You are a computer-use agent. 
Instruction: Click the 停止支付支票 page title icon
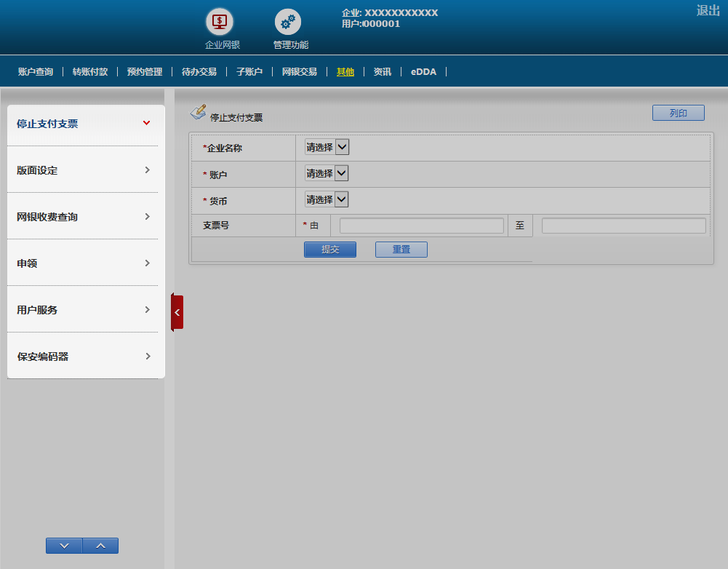click(198, 112)
